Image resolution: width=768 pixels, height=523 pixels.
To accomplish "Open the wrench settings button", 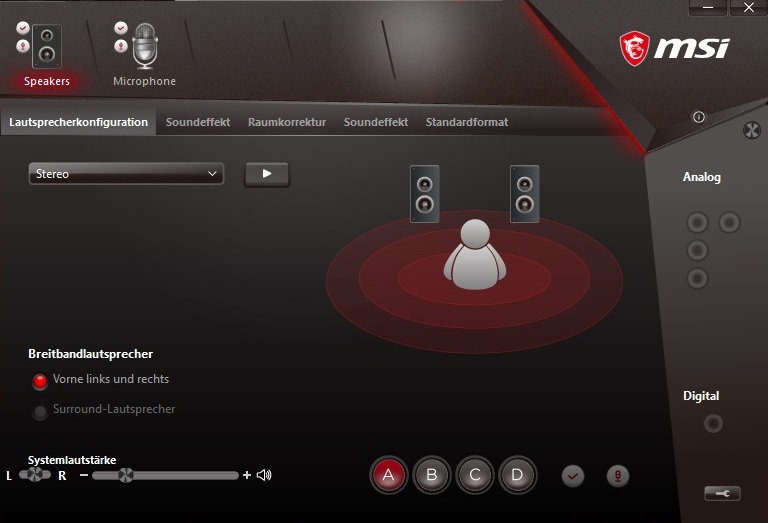I will (722, 493).
